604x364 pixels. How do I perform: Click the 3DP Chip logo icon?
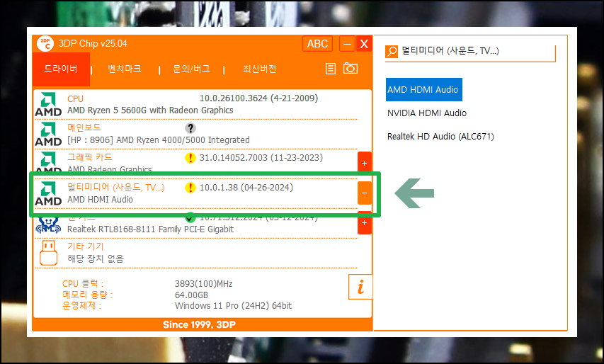[45, 44]
